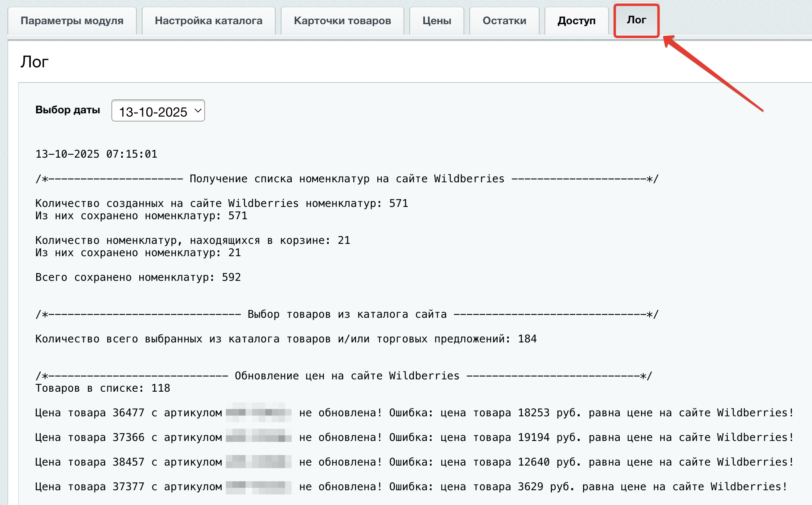Viewport: 812px width, 505px height.
Task: Click blurred article number for item 38457
Action: coord(258,462)
